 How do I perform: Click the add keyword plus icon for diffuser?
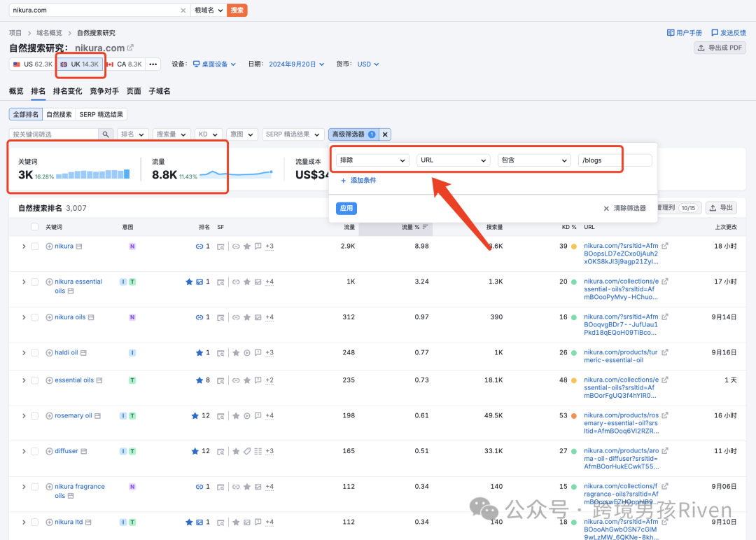click(49, 451)
